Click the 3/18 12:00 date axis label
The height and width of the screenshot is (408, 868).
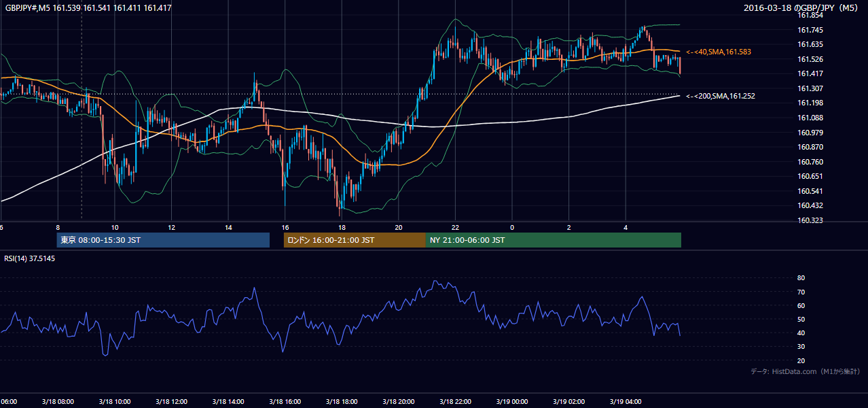click(171, 402)
